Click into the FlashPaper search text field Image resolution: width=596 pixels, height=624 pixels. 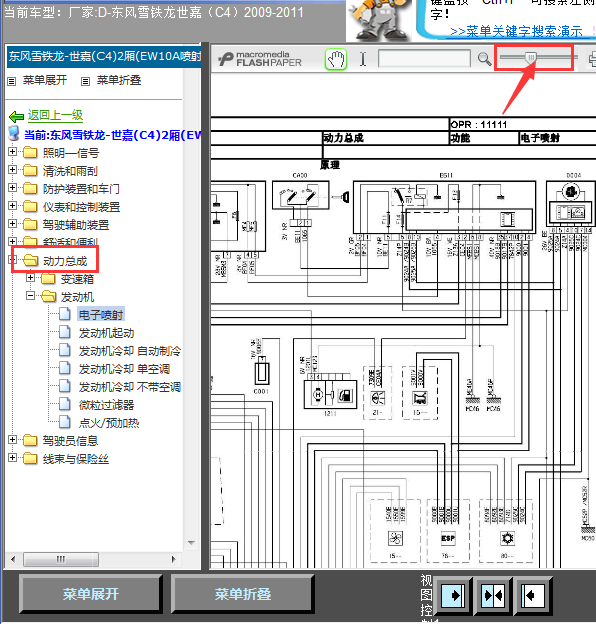(424, 58)
